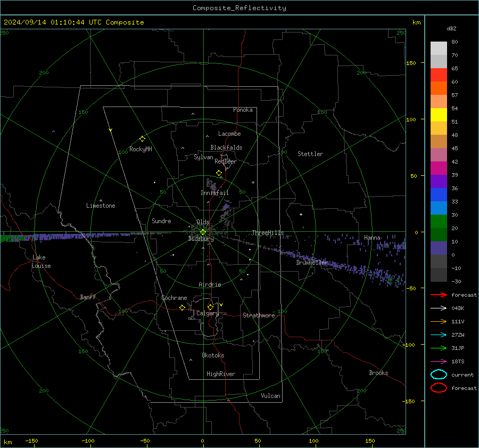Click the Innisfail city label
The width and height of the screenshot is (479, 448).
tap(214, 193)
